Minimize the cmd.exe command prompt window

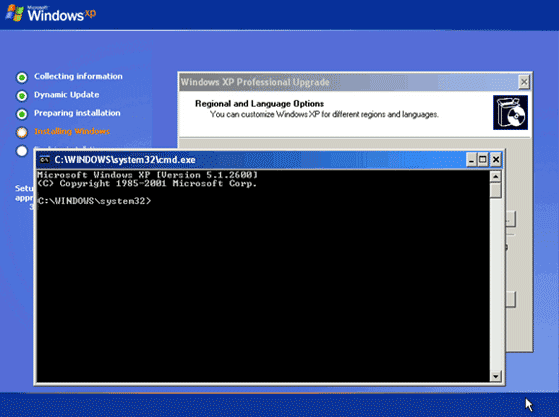point(471,160)
